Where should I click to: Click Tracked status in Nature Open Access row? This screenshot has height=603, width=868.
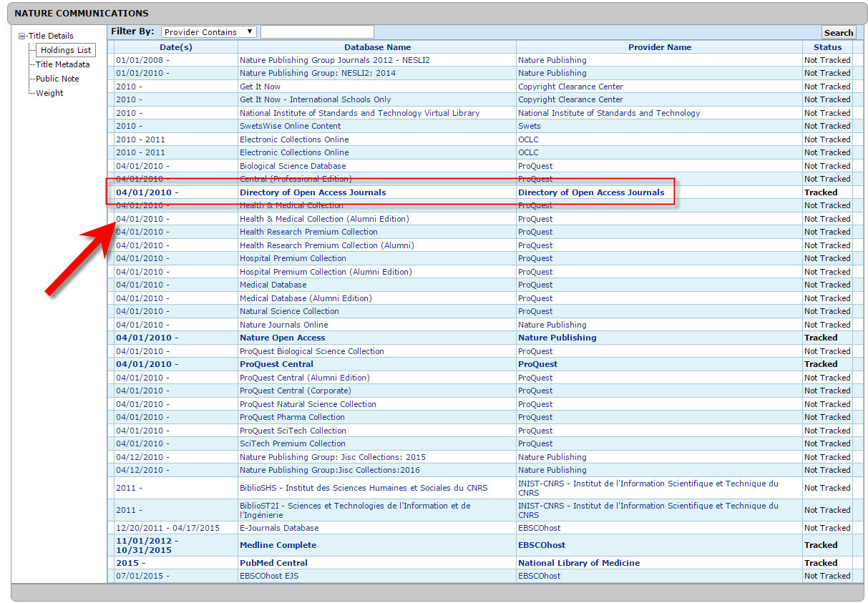coord(821,338)
